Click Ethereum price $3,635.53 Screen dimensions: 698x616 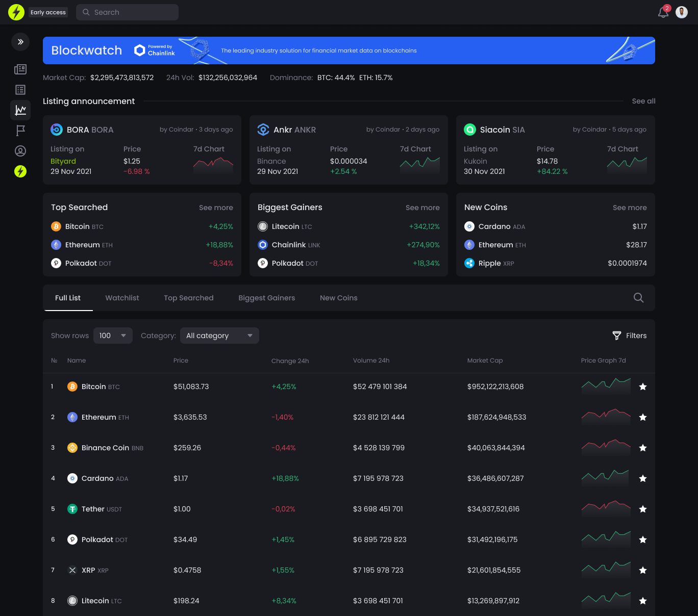coord(190,417)
